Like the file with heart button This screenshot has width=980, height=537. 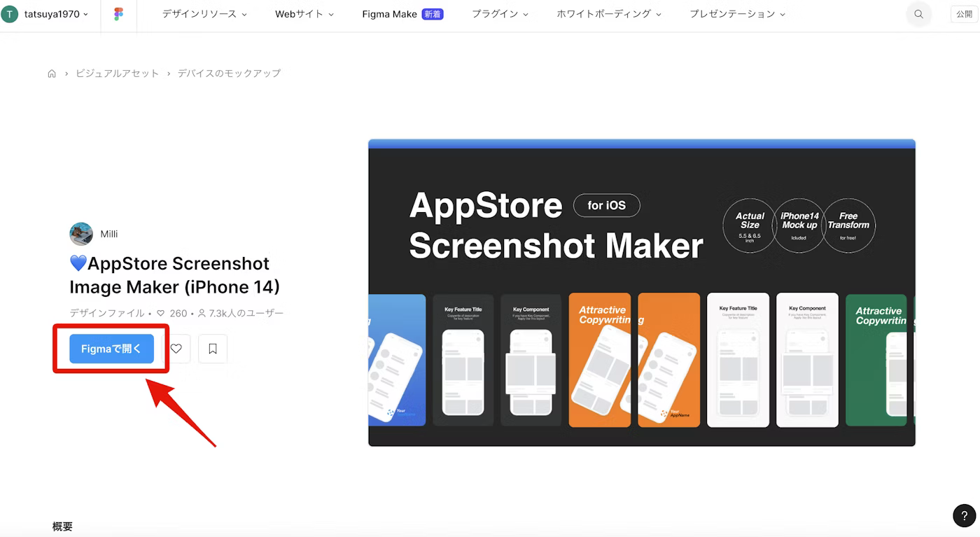tap(176, 349)
